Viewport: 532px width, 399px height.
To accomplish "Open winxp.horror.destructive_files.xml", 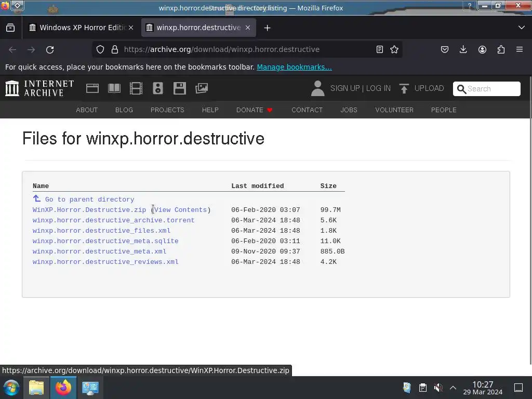I will (101, 231).
